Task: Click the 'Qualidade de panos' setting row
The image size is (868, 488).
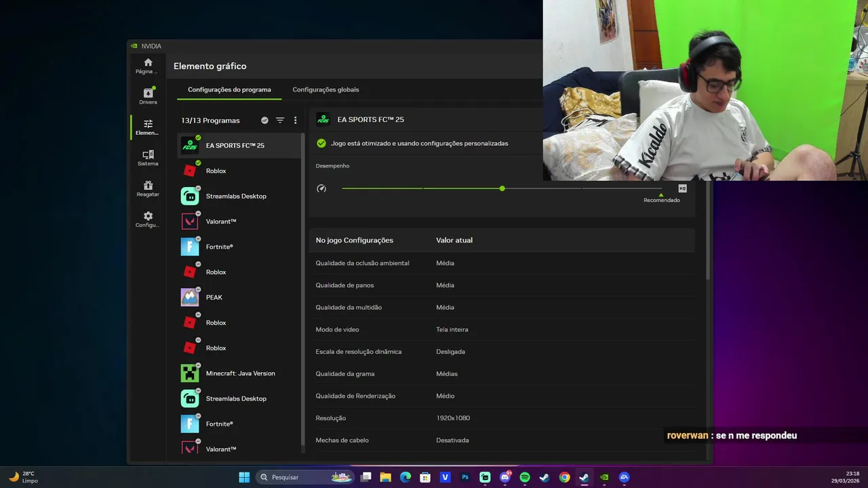Action: pos(502,285)
